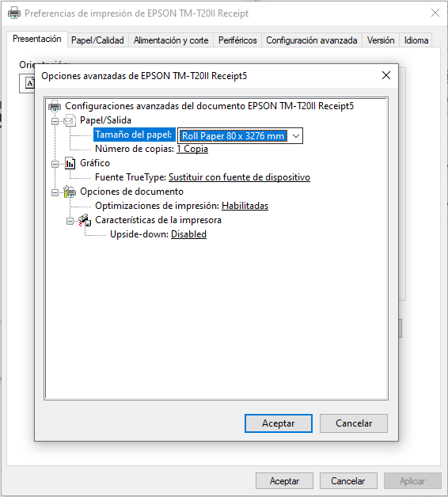Open the Alimentación y corte tab
The width and height of the screenshot is (448, 497).
tap(171, 40)
